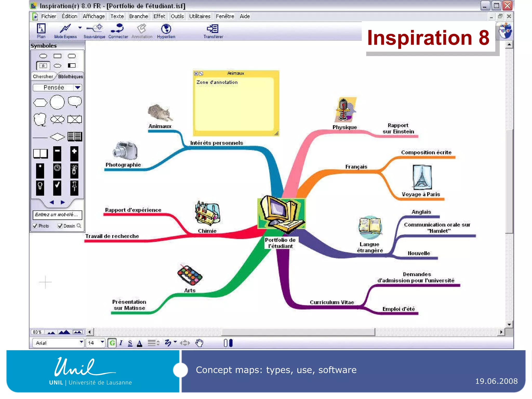
Task: Toggle the text-box symbol mode button
Action: pyautogui.click(x=43, y=66)
